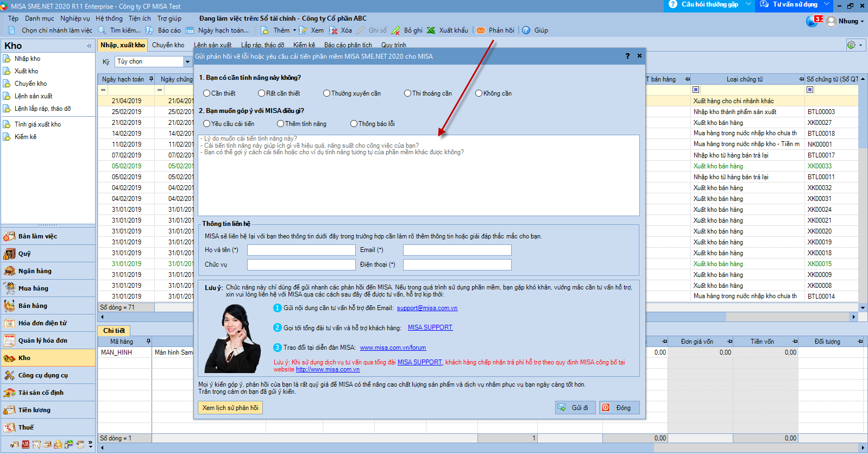Screen dimensions: 868x454
Task: Select the Thêm tính năng radio option
Action: (280, 124)
